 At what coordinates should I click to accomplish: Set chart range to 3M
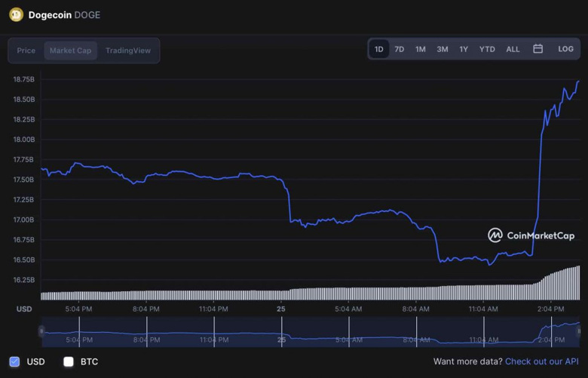(442, 49)
